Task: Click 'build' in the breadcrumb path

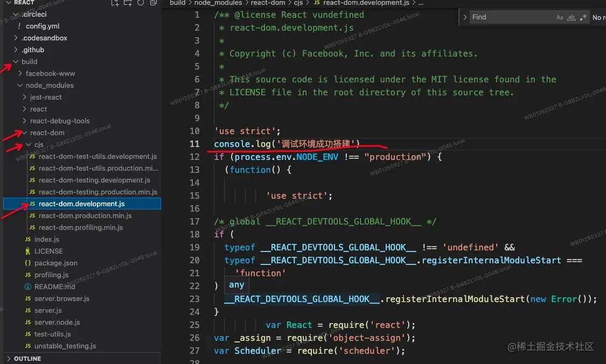Action: (x=177, y=3)
